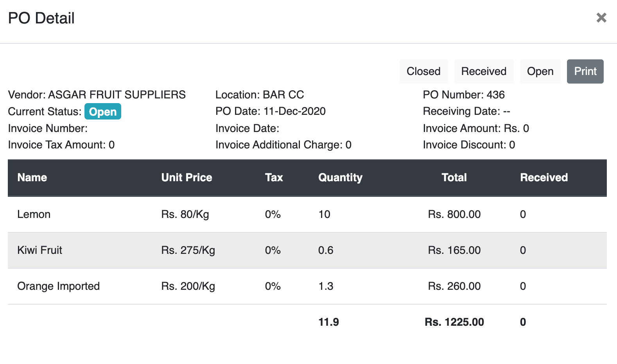
Task: Click the Tax column header
Action: [x=274, y=178]
